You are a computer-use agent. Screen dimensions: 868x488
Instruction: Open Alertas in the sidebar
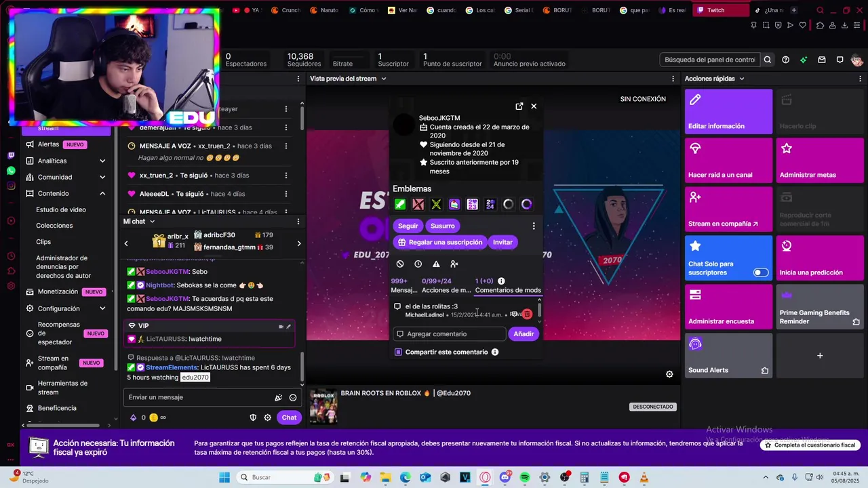(x=49, y=144)
